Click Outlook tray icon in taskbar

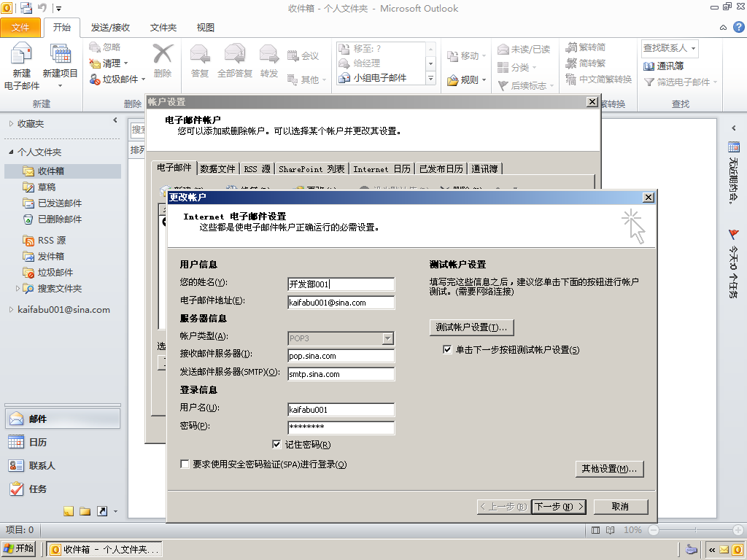pos(738,550)
